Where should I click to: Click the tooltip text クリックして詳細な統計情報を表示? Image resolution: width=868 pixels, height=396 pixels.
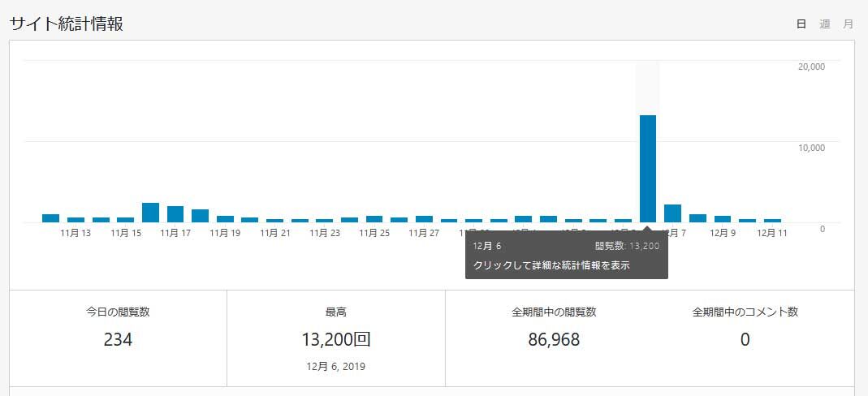tap(551, 265)
